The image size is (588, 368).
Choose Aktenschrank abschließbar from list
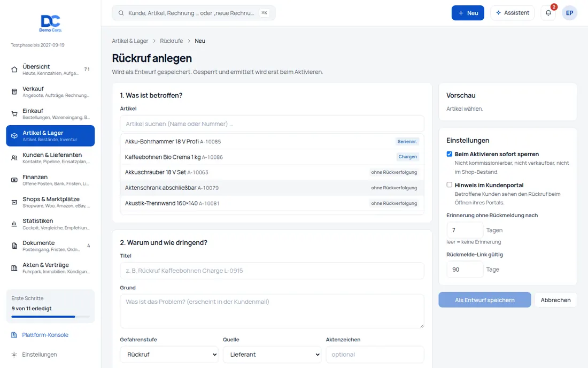point(272,188)
